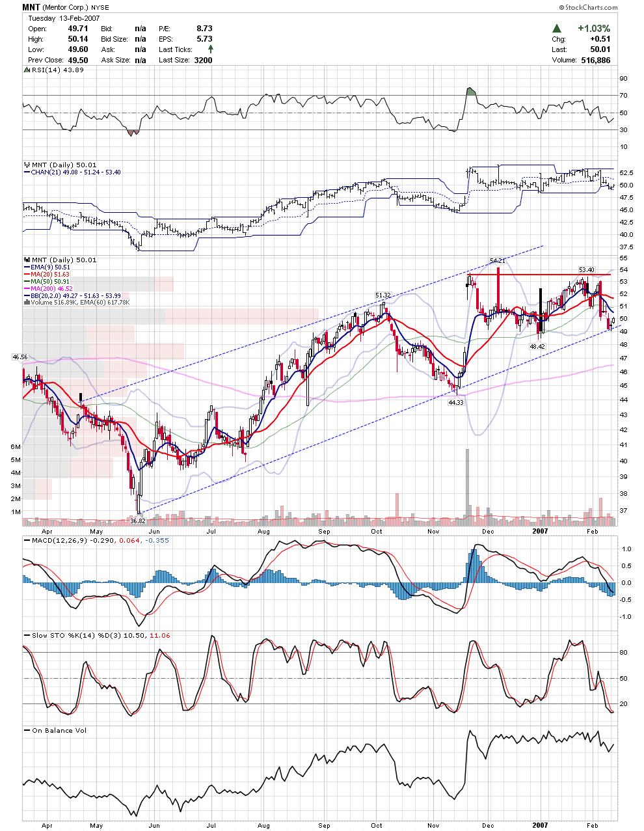Click the green overbought RSI peak above 70
644x831 pixels.
point(471,91)
